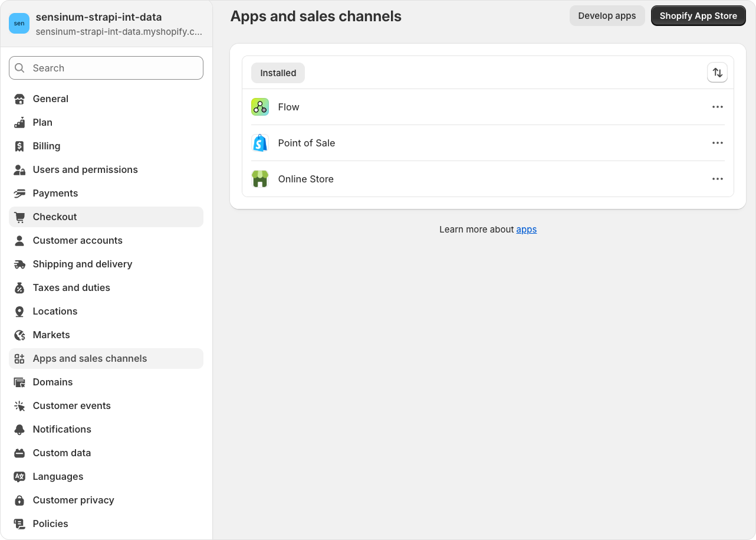Click the Billing icon in sidebar
The image size is (756, 540).
[19, 146]
